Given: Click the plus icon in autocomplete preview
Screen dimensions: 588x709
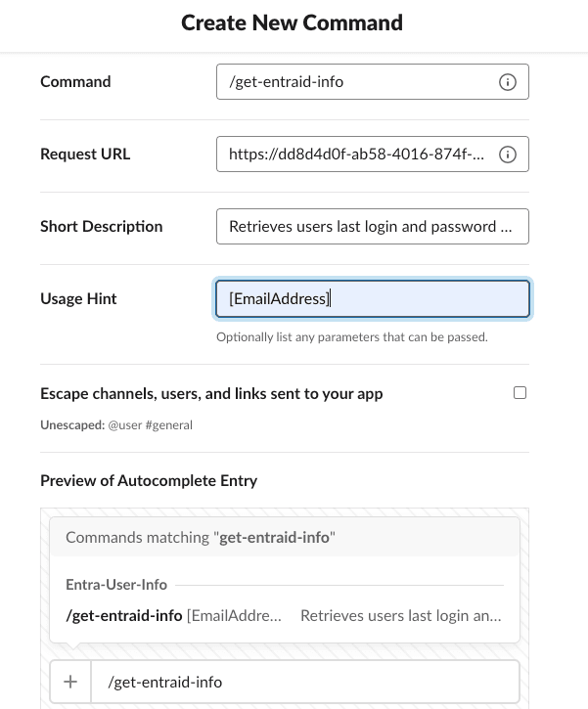Looking at the screenshot, I should pos(70,682).
